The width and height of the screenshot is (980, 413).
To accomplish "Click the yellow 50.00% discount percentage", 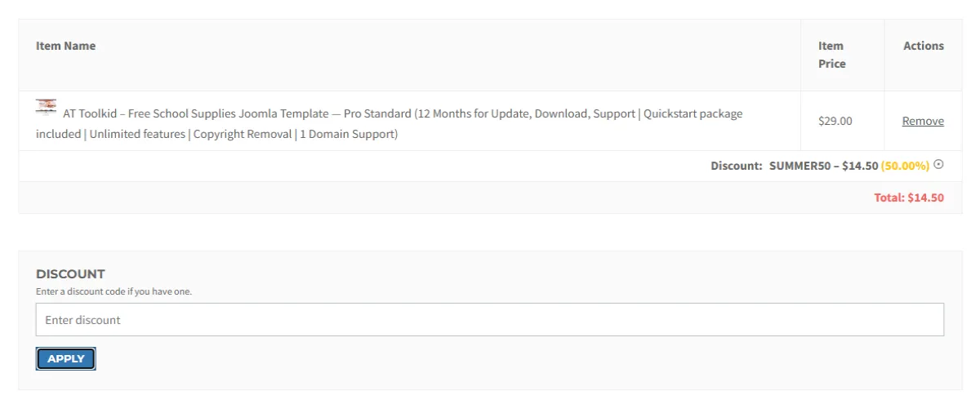I will tap(905, 166).
